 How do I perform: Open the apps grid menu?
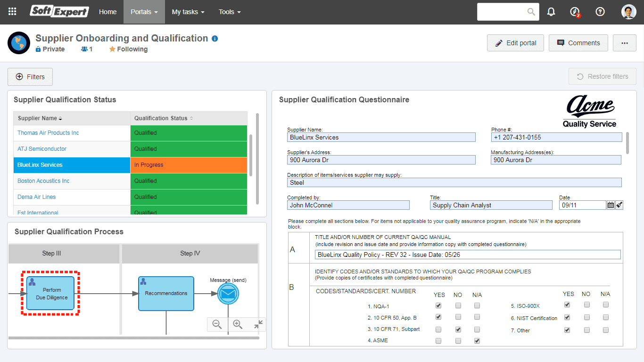[12, 12]
